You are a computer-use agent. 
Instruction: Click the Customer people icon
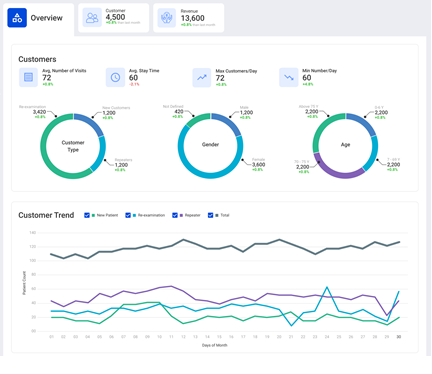point(92,18)
